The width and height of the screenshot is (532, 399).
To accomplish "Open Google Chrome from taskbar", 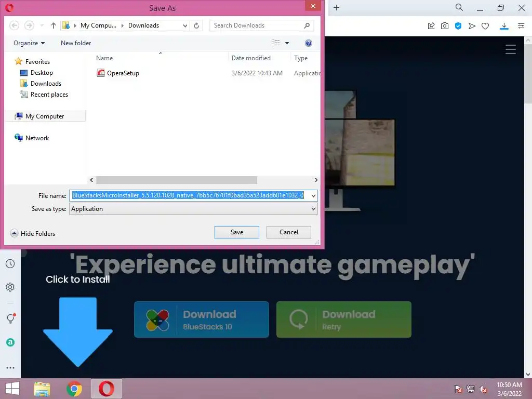I will [x=74, y=389].
